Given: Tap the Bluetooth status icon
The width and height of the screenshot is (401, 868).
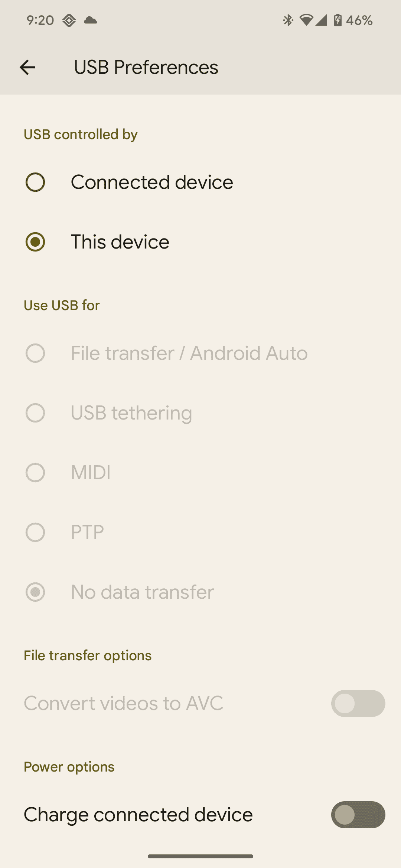Looking at the screenshot, I should point(288,20).
